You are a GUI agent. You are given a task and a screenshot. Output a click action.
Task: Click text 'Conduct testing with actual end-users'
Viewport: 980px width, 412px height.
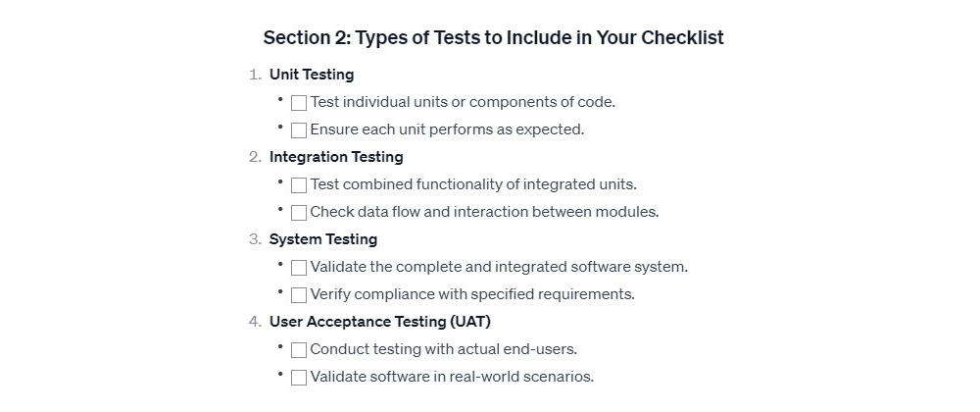pos(444,349)
